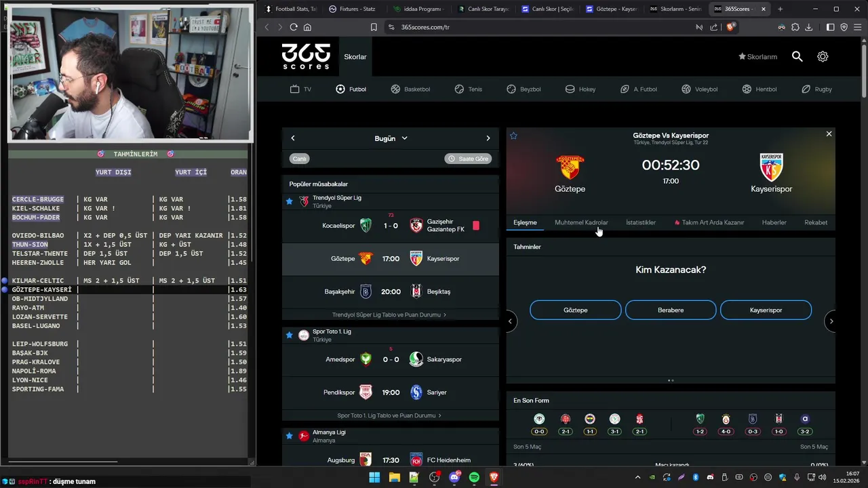Open the Skorlar header link
The width and height of the screenshot is (868, 488).
(355, 57)
